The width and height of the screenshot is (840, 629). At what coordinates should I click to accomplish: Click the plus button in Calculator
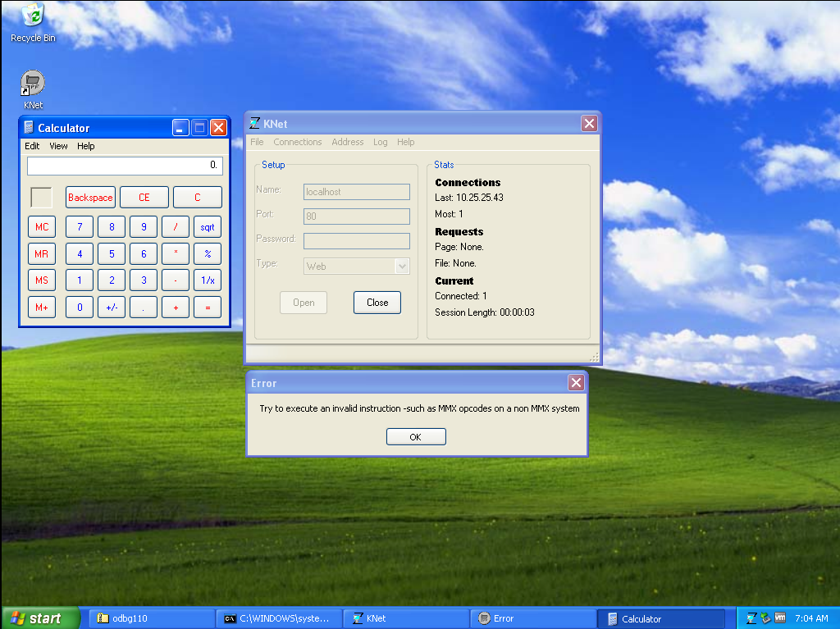(x=176, y=308)
